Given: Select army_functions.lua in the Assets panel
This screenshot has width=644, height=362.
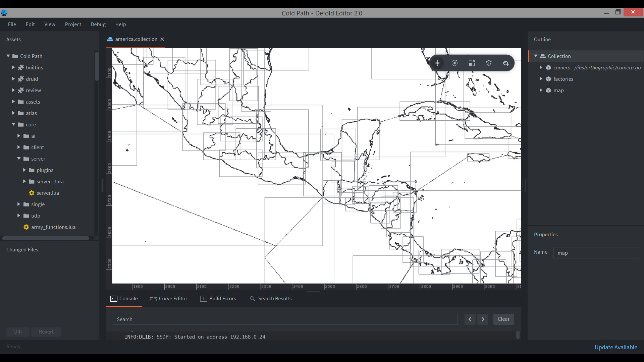Looking at the screenshot, I should [53, 227].
